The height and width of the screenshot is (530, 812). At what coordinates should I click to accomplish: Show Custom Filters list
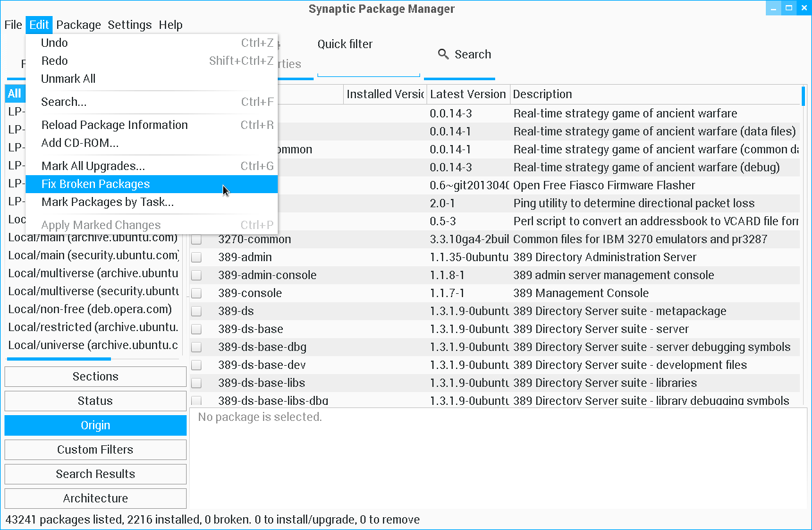pyautogui.click(x=95, y=450)
